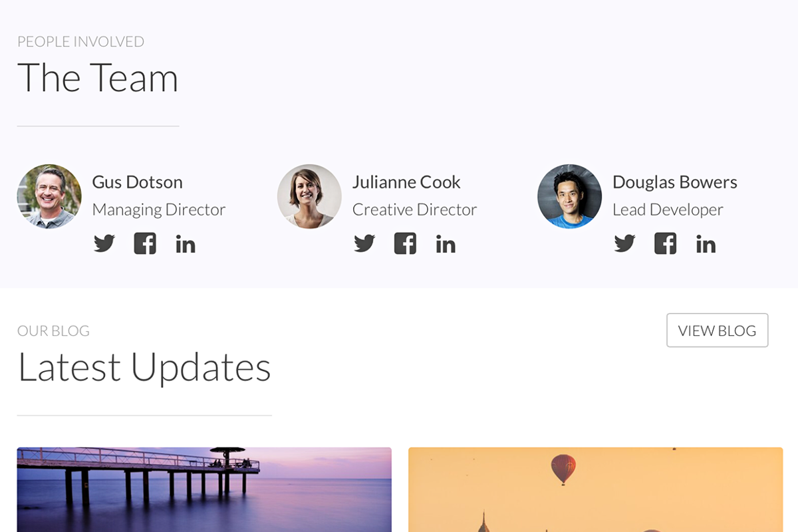Open Douglas Bowers' Facebook icon

(x=665, y=244)
